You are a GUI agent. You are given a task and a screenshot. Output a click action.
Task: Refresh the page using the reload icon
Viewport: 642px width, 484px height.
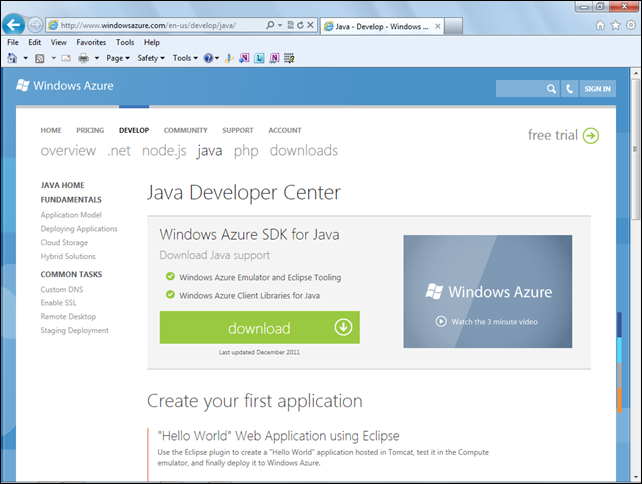pos(300,25)
